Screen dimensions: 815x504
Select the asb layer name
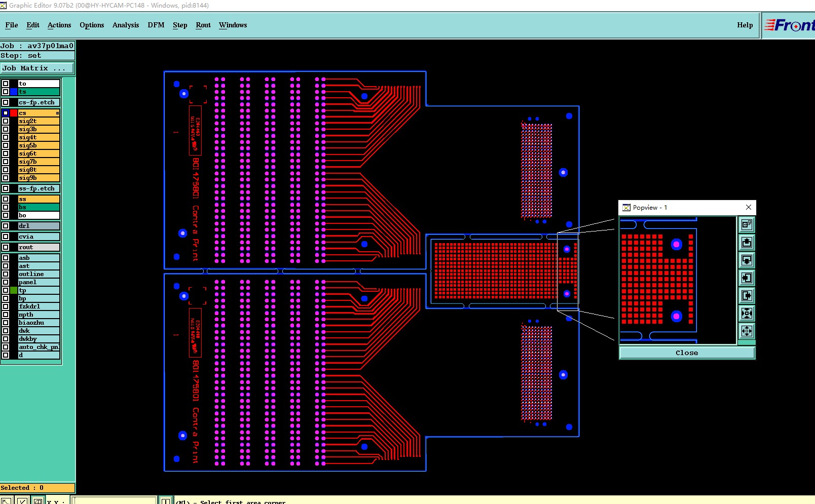39,258
